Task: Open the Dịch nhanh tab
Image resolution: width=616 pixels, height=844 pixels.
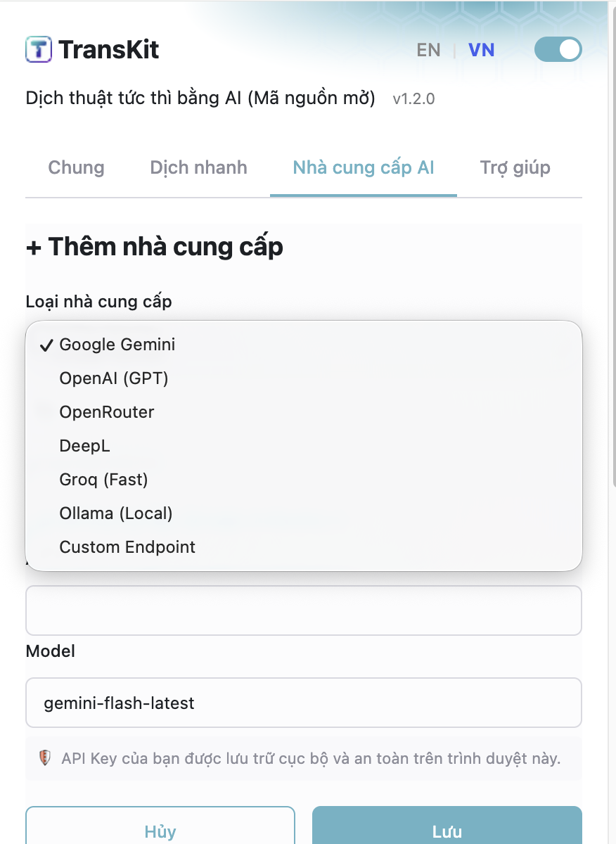Action: 198,167
